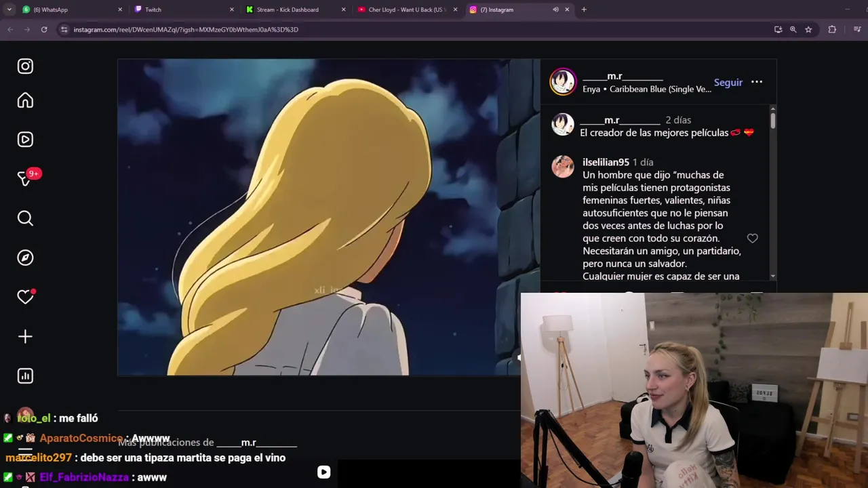Viewport: 868px width, 488px height.
Task: Open Messages icon with 9+ badge
Action: (x=25, y=178)
